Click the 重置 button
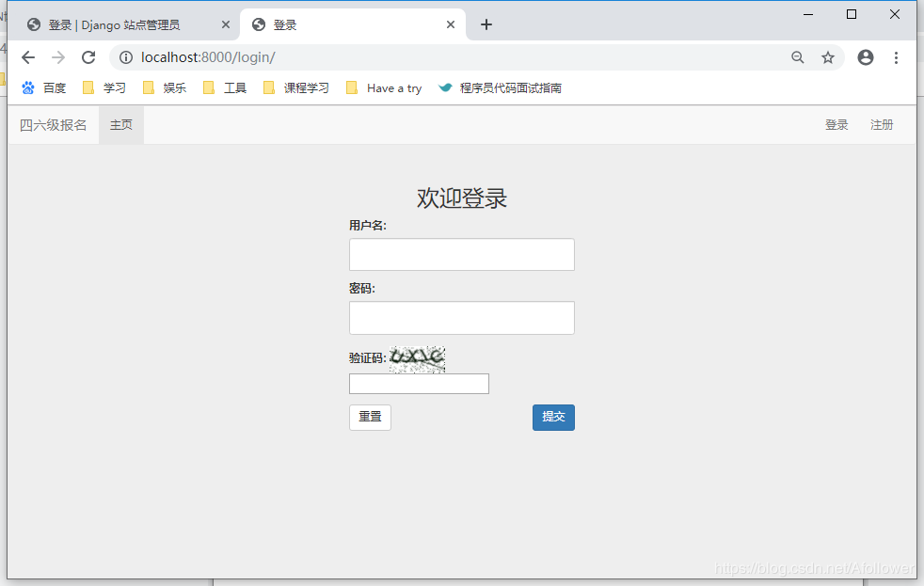This screenshot has height=586, width=924. point(370,417)
